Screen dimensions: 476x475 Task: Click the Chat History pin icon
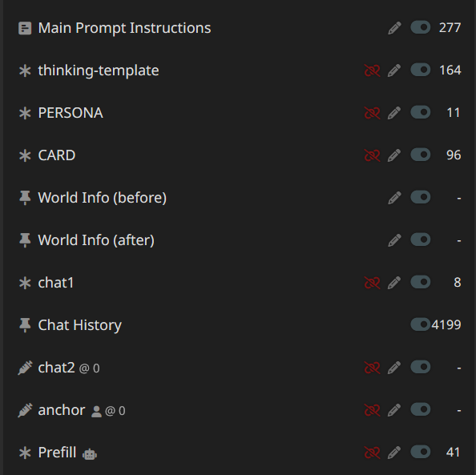click(x=25, y=325)
